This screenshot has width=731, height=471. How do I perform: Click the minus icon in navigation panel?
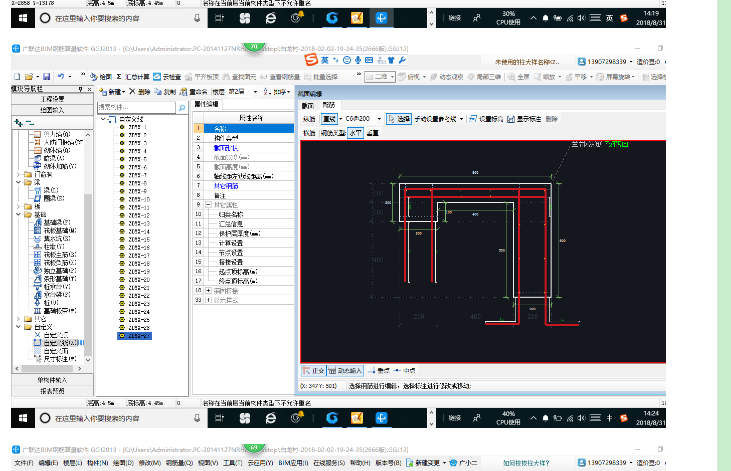tap(30, 123)
